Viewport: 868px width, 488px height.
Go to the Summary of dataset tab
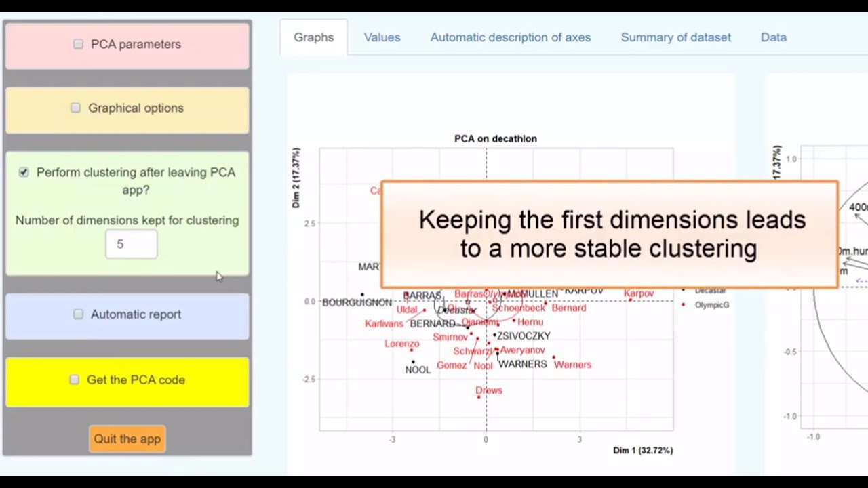pos(676,37)
